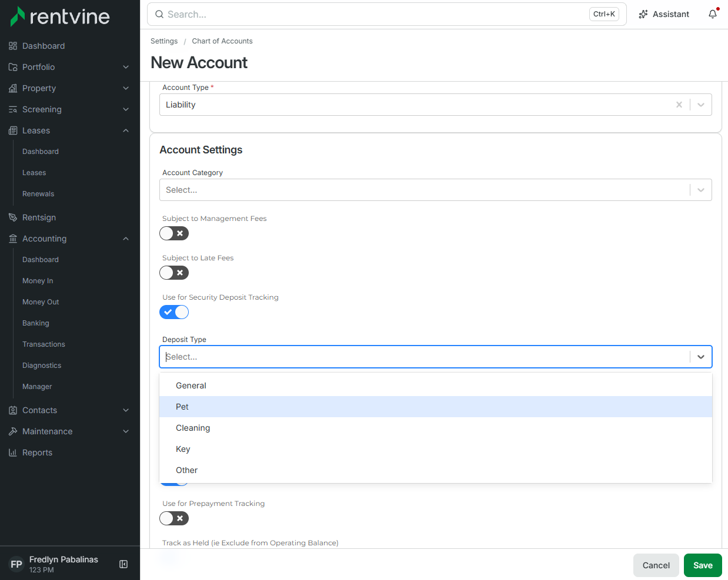This screenshot has height=580, width=728.
Task: Expand the Contacts menu chevron
Action: coord(126,410)
